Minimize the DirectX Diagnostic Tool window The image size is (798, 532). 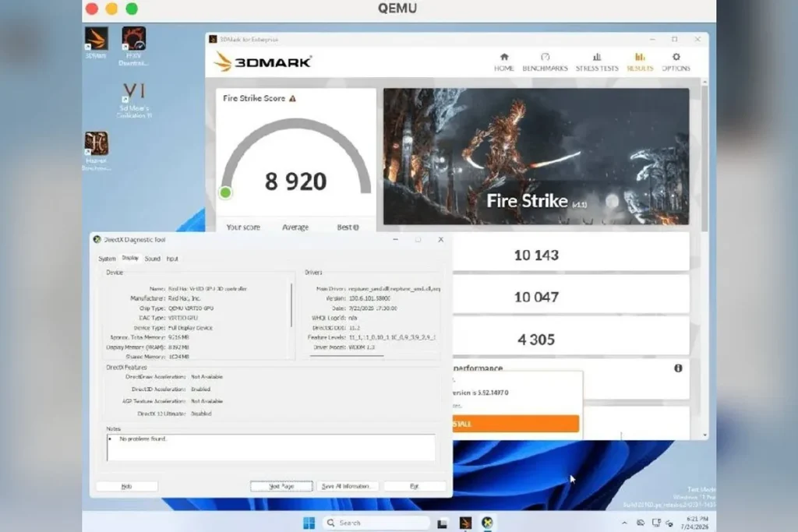(x=395, y=240)
